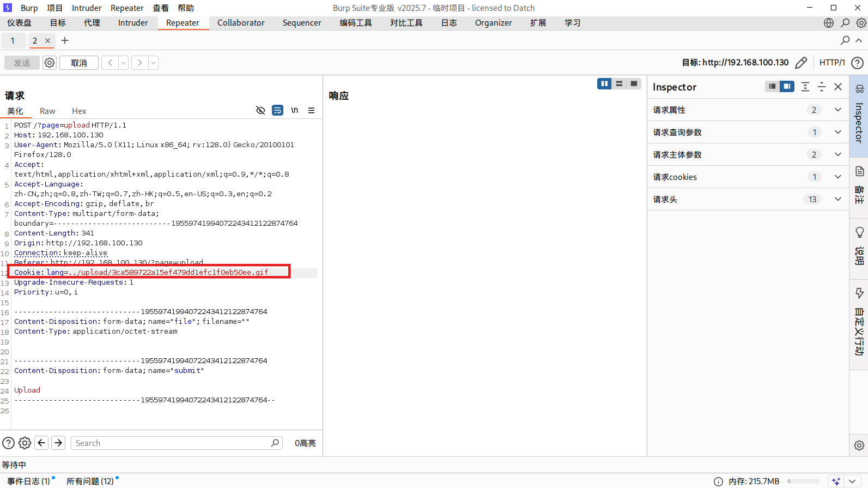
Task: Open request editor hamburger menu
Action: [311, 110]
